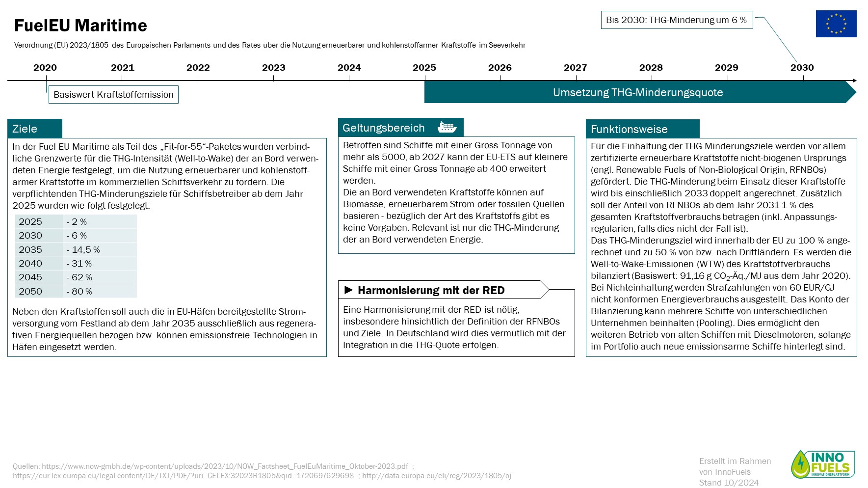This screenshot has width=868, height=488.
Task: Click the 2024 timeline marker
Action: [349, 68]
